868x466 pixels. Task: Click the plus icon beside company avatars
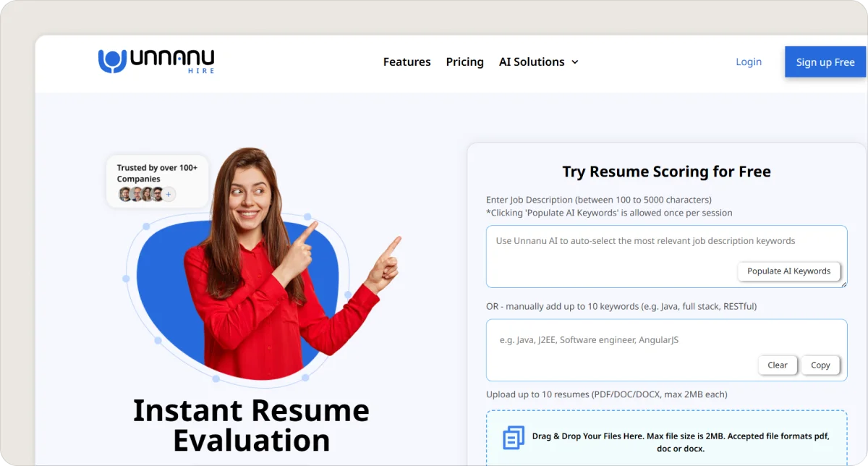pyautogui.click(x=169, y=194)
